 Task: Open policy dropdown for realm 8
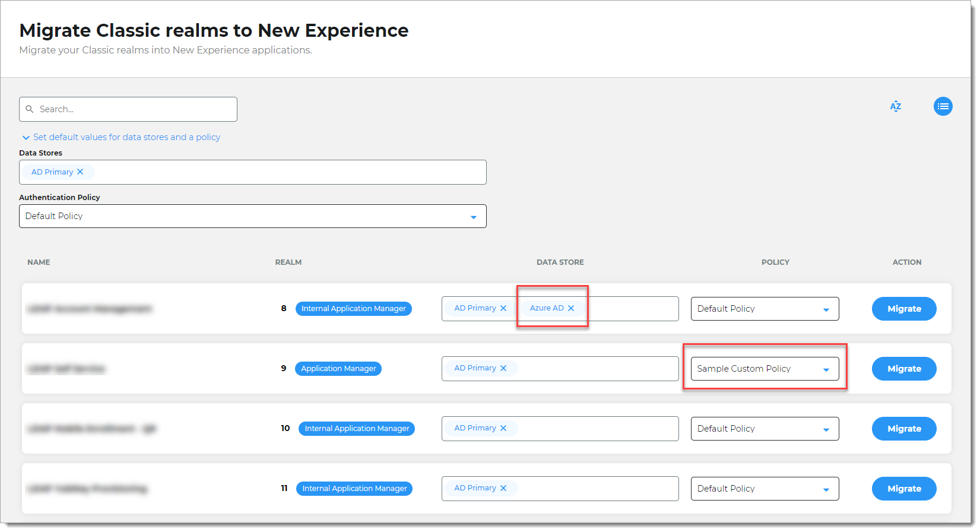coord(765,309)
